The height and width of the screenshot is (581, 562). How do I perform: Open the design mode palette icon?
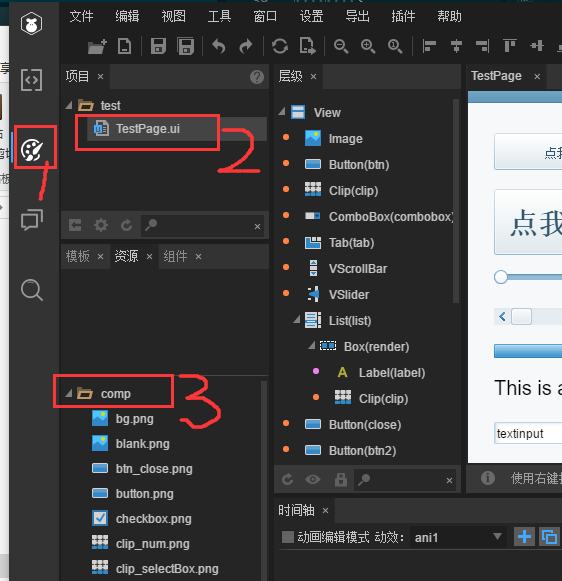[32, 150]
